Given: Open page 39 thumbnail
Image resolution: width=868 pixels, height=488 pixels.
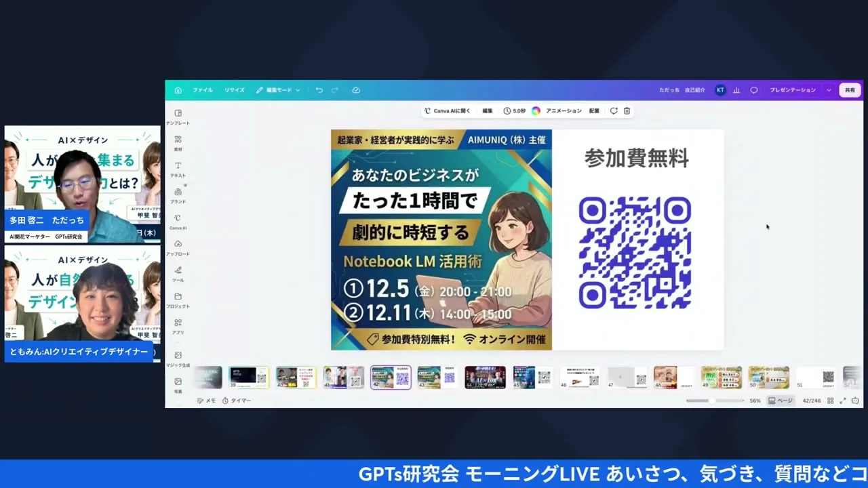Looking at the screenshot, I should coord(249,377).
